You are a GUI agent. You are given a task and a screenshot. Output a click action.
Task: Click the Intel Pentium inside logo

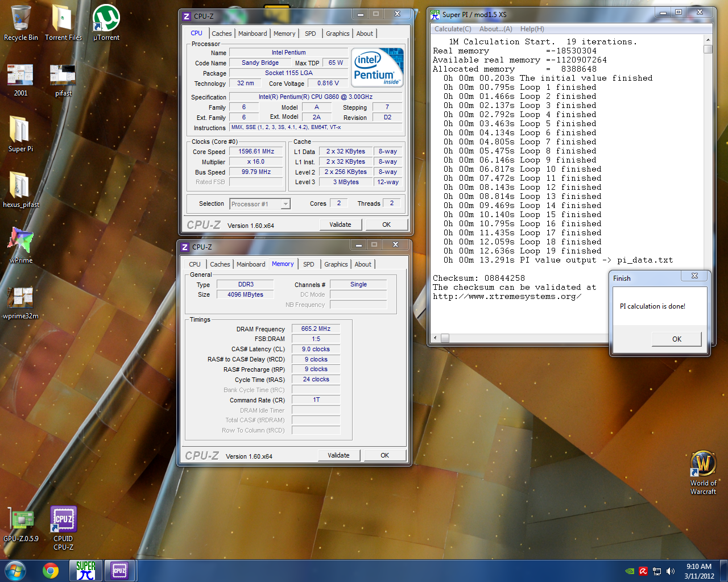(x=378, y=67)
